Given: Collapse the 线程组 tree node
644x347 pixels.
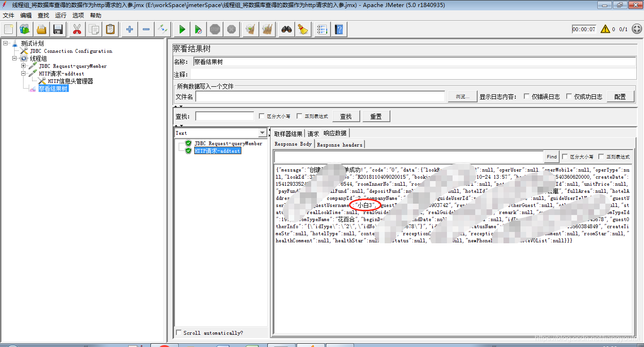Looking at the screenshot, I should point(14,58).
